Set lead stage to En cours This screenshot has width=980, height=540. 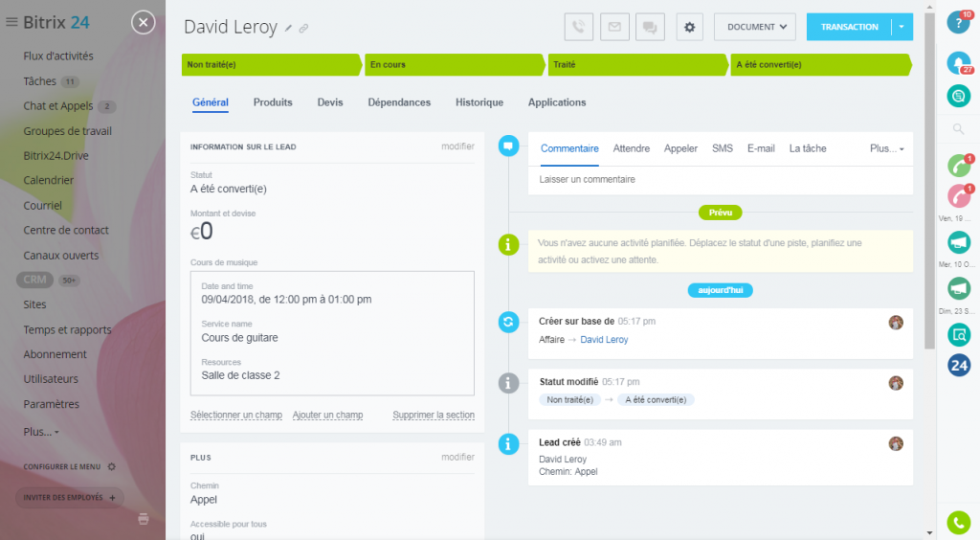click(453, 64)
